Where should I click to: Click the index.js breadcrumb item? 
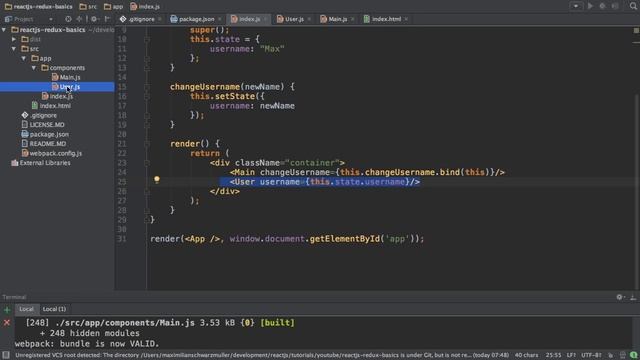coord(145,7)
